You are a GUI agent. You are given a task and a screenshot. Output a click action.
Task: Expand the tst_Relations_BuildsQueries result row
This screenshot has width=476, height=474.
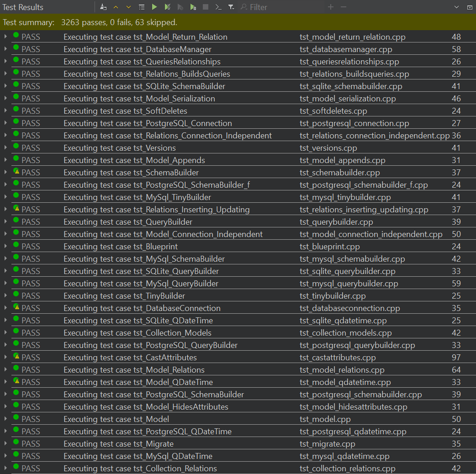(5, 74)
